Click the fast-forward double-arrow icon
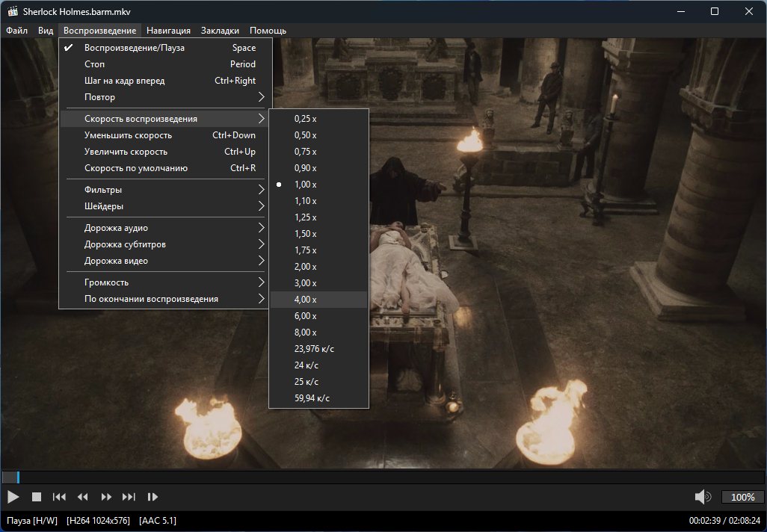The image size is (767, 532). click(x=106, y=497)
